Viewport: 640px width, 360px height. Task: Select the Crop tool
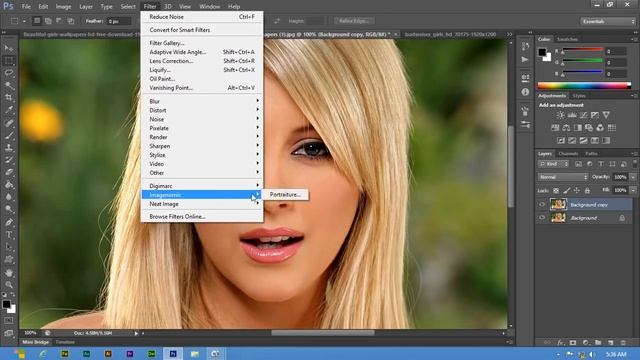click(9, 98)
